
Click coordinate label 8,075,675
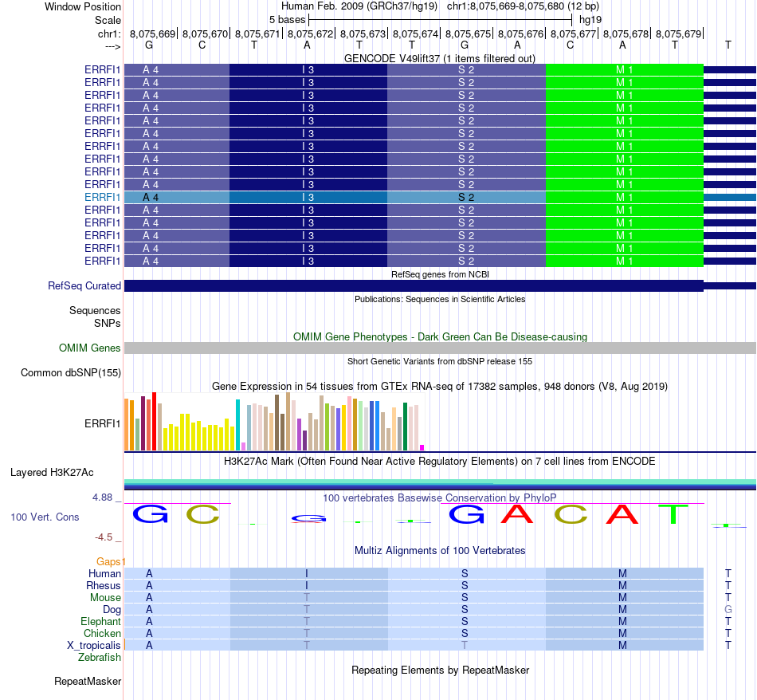coord(468,33)
